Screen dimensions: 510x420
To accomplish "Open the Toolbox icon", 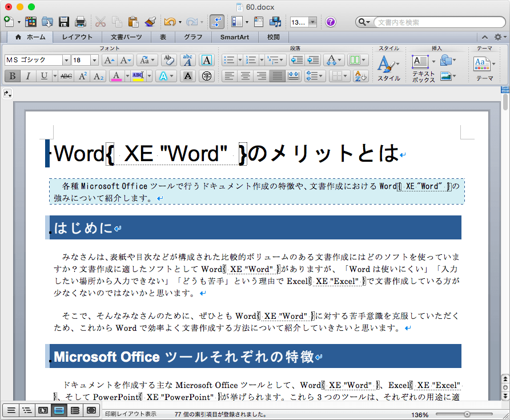I will tap(259, 22).
